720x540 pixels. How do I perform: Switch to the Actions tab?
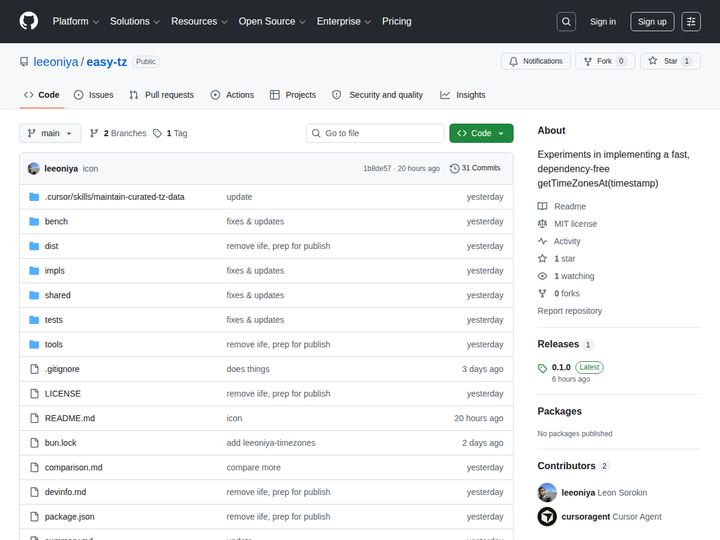coord(232,95)
